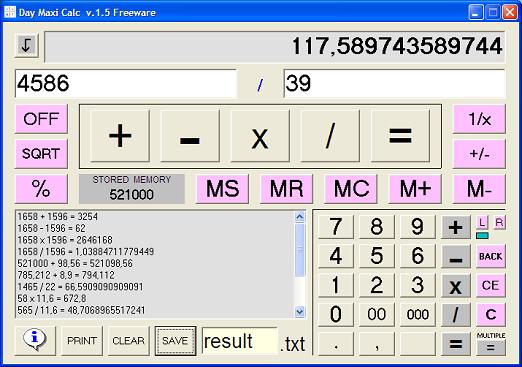The width and height of the screenshot is (522, 367).
Task: Select the R right-operand toggle
Action: (x=499, y=222)
